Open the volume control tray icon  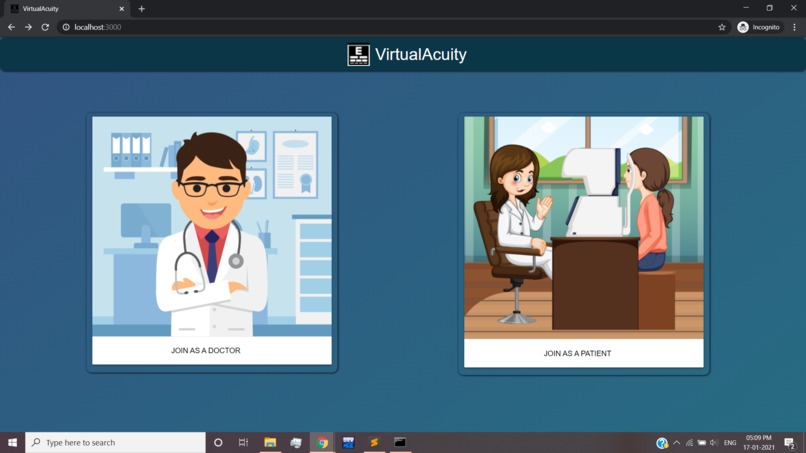714,443
